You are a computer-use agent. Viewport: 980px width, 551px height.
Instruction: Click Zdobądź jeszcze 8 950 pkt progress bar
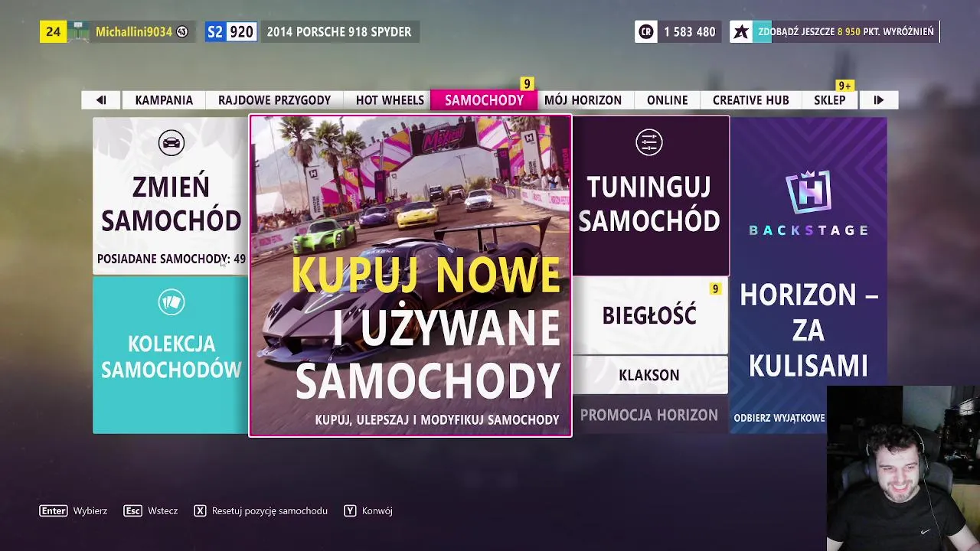(x=846, y=31)
